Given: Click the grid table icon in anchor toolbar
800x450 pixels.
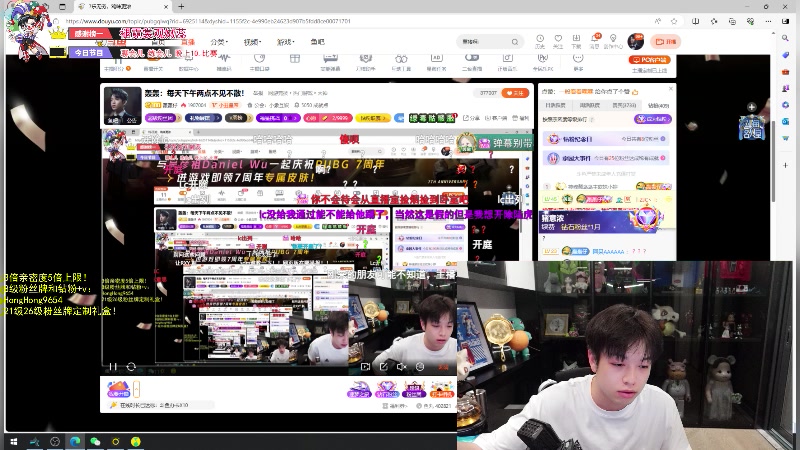Looking at the screenshot, I should 295,59.
